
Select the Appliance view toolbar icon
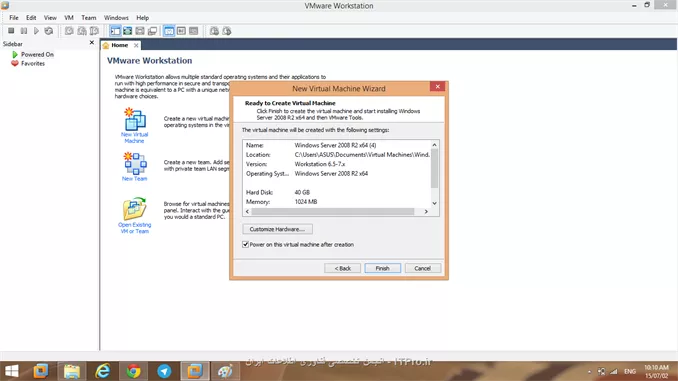tap(181, 31)
